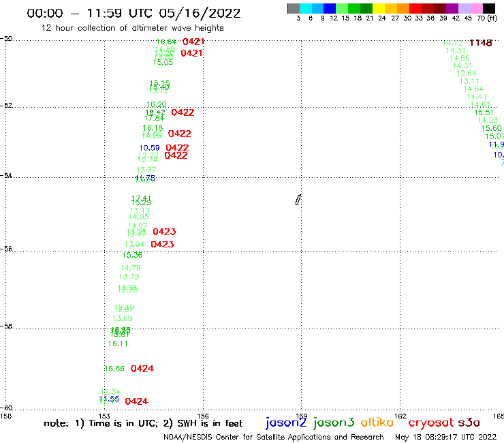Click the wave height value 14.07
Viewport: 504px width, 443px height.
point(138,226)
